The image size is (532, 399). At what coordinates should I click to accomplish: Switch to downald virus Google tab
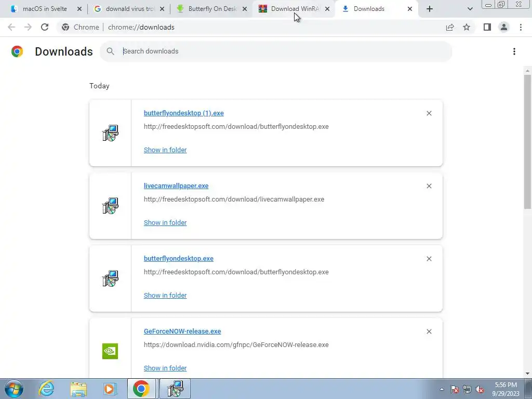(129, 9)
